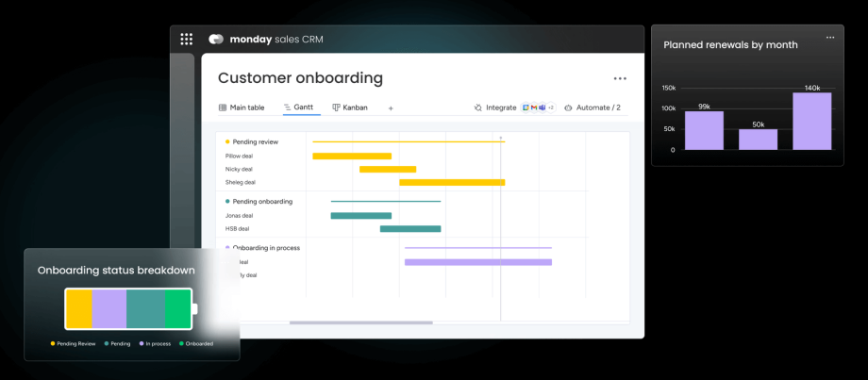The width and height of the screenshot is (868, 380).
Task: Collapse the Onboarding in process group
Action: [227, 248]
